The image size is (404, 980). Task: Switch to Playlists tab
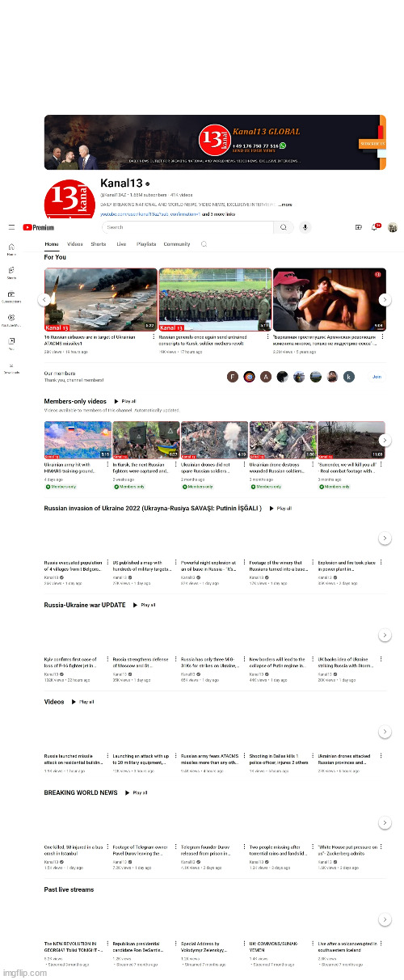tap(146, 243)
